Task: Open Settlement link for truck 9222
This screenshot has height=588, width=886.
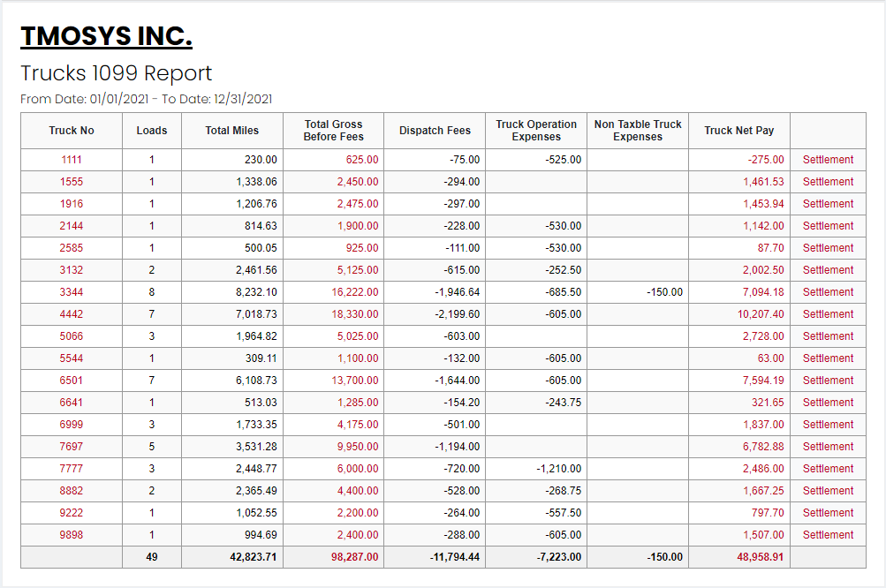Action: tap(828, 512)
